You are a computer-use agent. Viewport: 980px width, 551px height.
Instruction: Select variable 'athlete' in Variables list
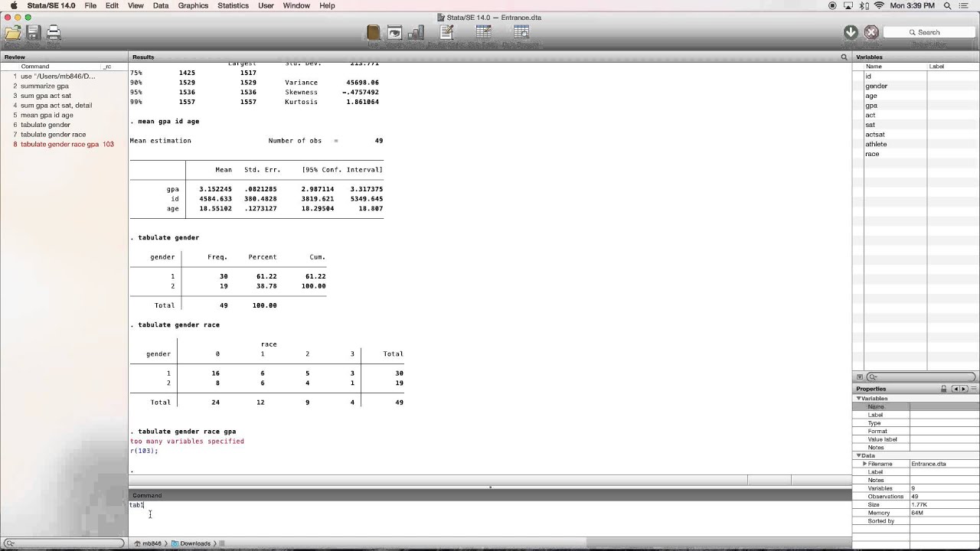pyautogui.click(x=876, y=144)
